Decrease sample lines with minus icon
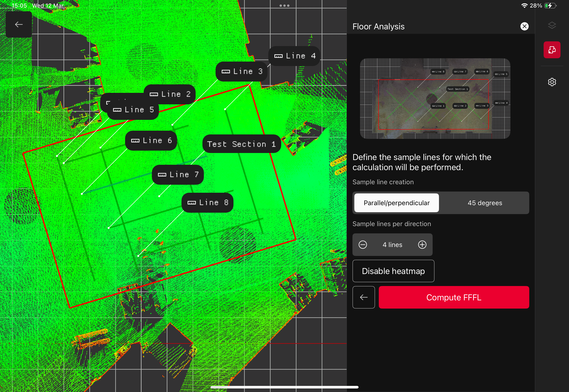 [x=363, y=245]
